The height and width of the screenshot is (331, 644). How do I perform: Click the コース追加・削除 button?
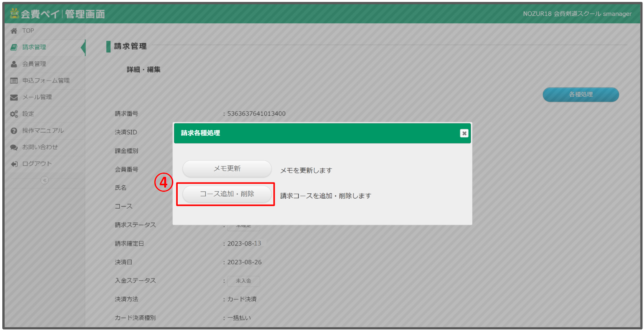coord(227,194)
